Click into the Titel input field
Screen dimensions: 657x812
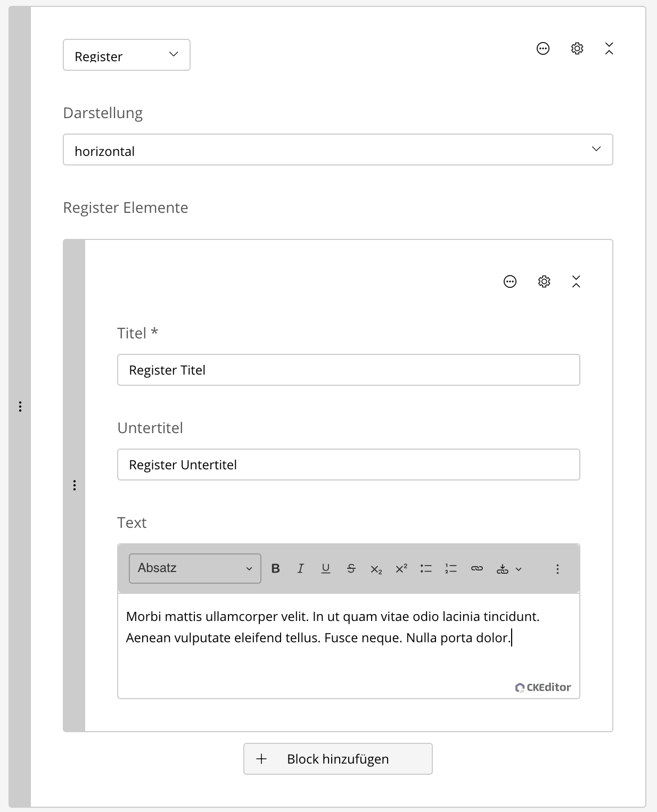(348, 370)
